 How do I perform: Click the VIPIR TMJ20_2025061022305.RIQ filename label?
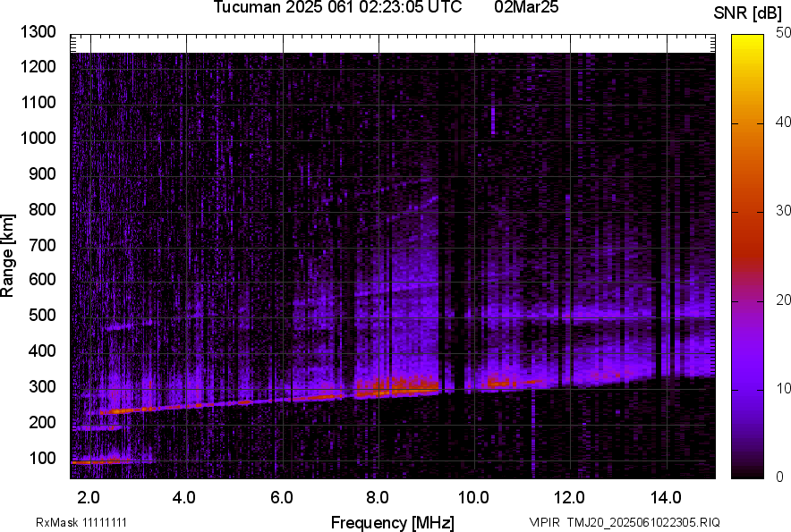pyautogui.click(x=624, y=522)
